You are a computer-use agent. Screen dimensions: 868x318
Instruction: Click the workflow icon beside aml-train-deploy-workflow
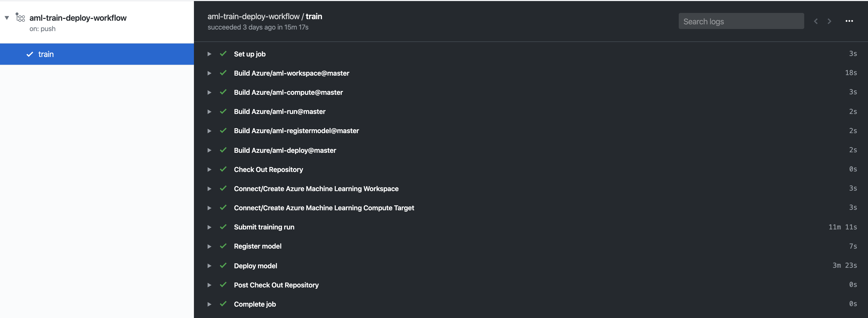(20, 18)
